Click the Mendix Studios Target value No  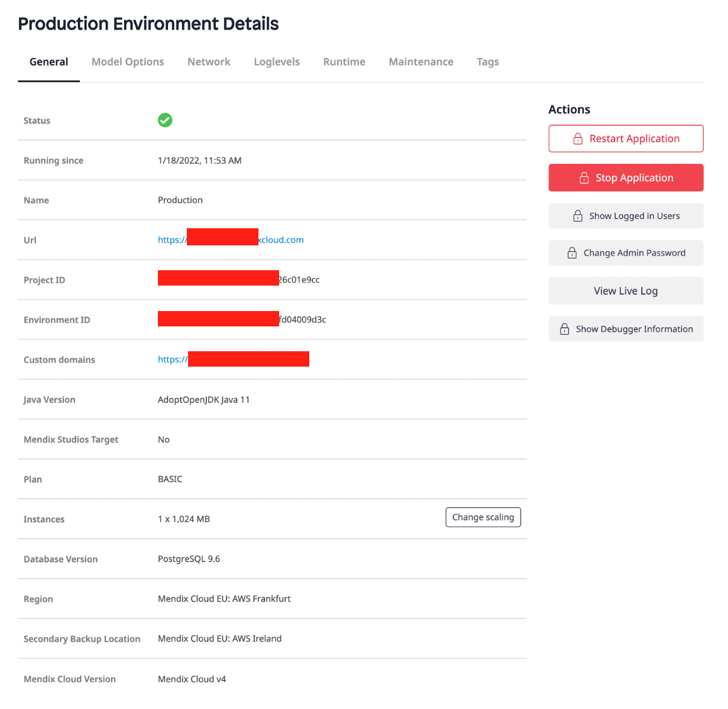[164, 439]
